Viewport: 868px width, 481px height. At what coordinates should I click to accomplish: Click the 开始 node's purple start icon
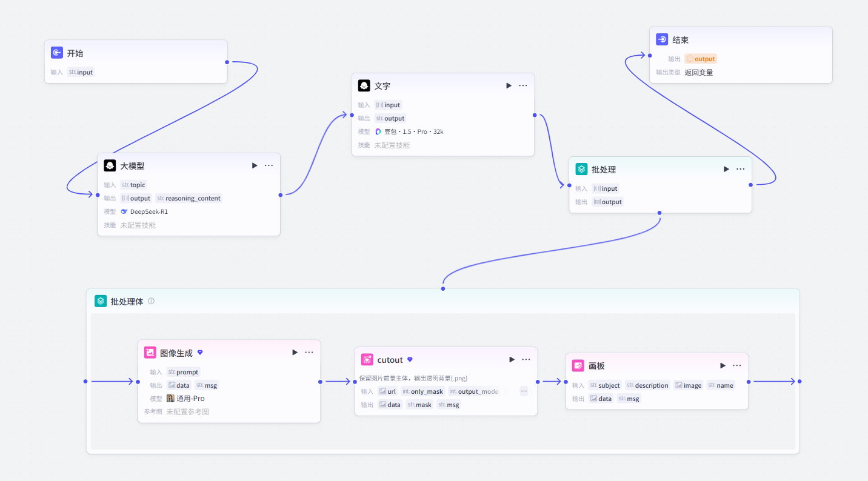[57, 53]
